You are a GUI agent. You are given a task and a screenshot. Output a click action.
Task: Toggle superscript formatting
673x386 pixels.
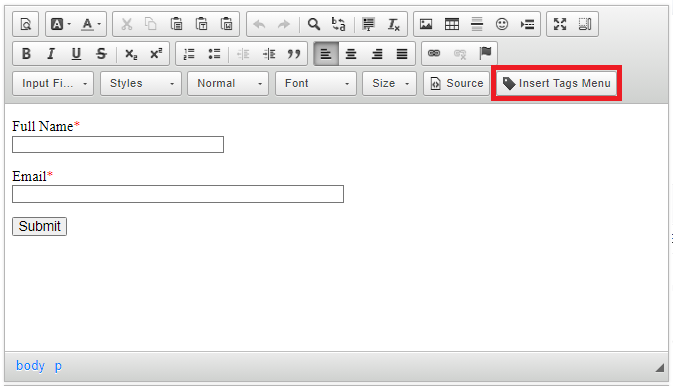point(156,54)
